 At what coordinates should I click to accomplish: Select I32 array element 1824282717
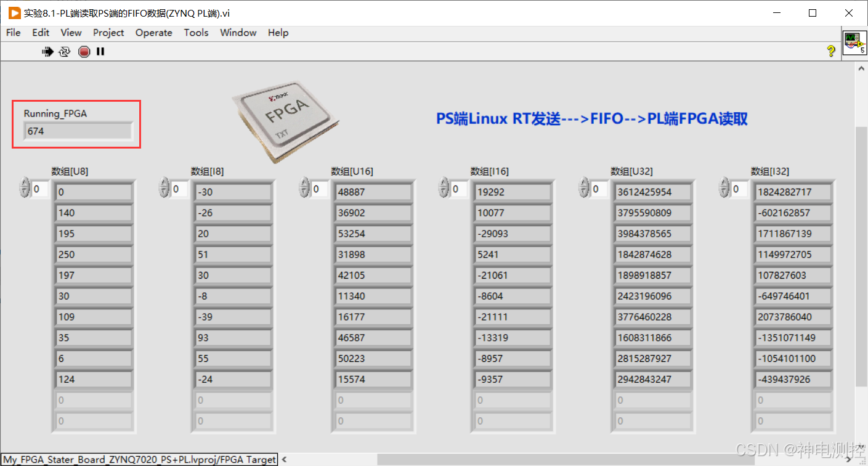click(x=793, y=192)
